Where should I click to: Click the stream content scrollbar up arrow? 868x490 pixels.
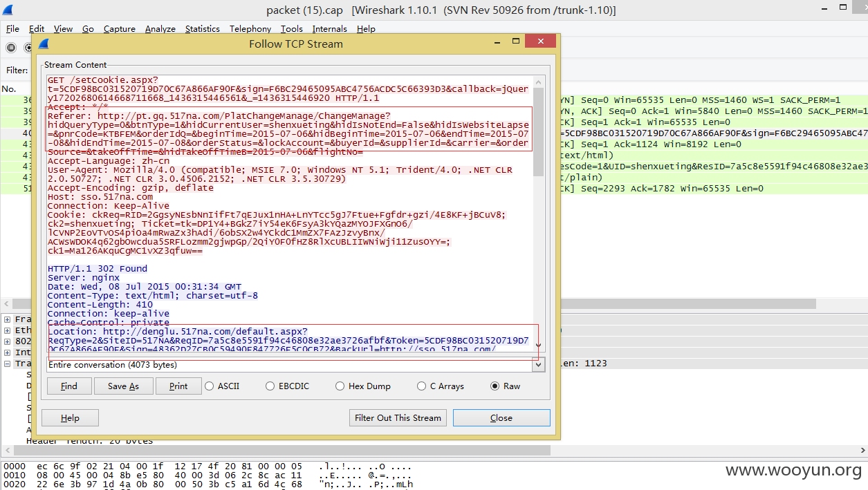(539, 82)
